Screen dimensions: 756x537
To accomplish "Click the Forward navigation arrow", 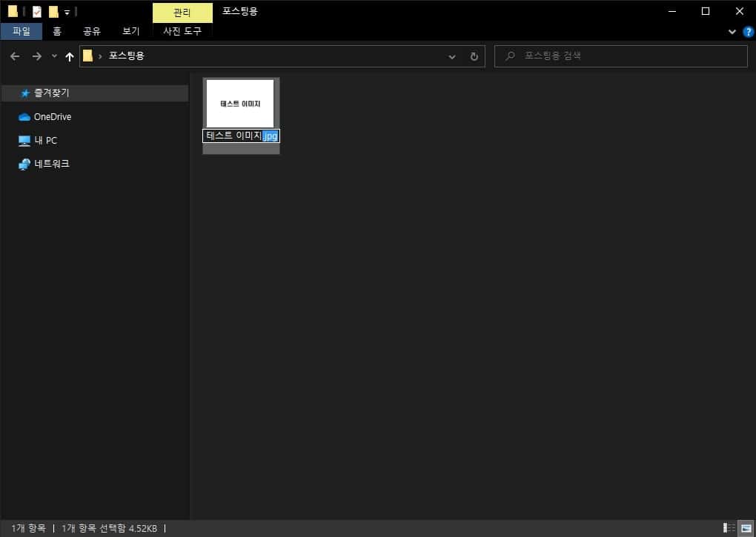I will click(x=36, y=56).
